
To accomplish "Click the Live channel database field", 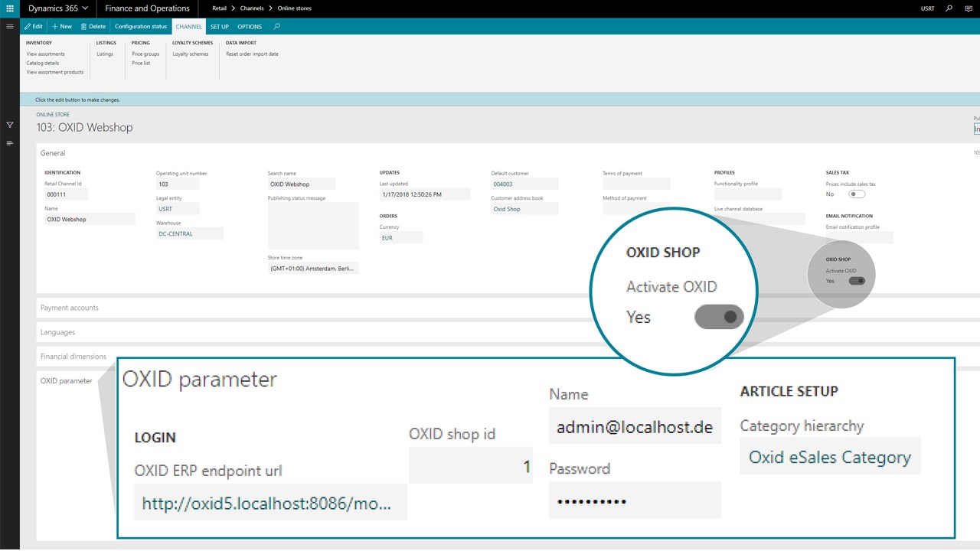I will 759,219.
